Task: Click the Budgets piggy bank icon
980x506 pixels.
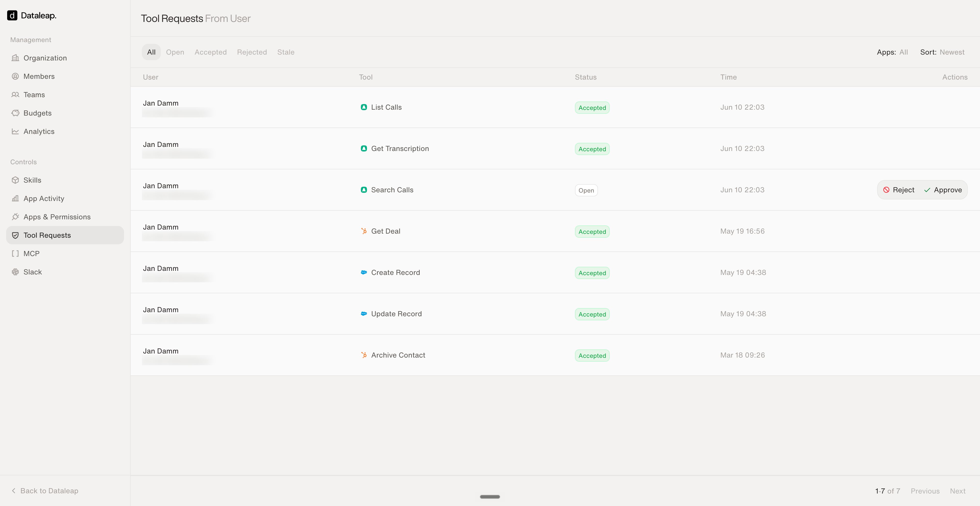Action: point(15,113)
